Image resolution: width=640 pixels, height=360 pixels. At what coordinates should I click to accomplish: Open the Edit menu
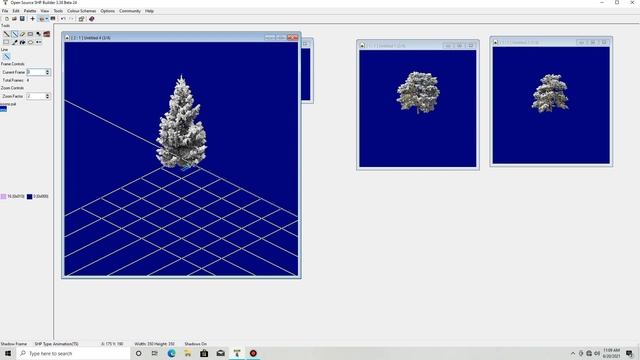(x=16, y=11)
